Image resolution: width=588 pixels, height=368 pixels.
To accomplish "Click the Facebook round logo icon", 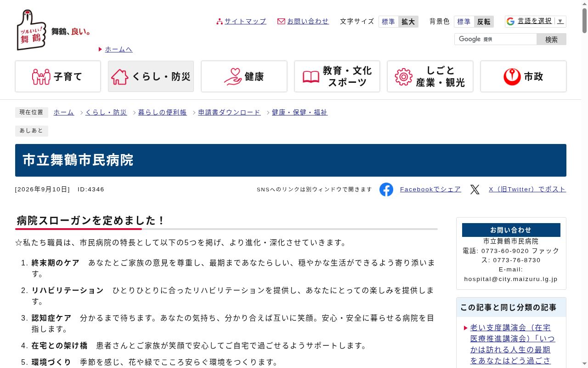I will point(386,190).
